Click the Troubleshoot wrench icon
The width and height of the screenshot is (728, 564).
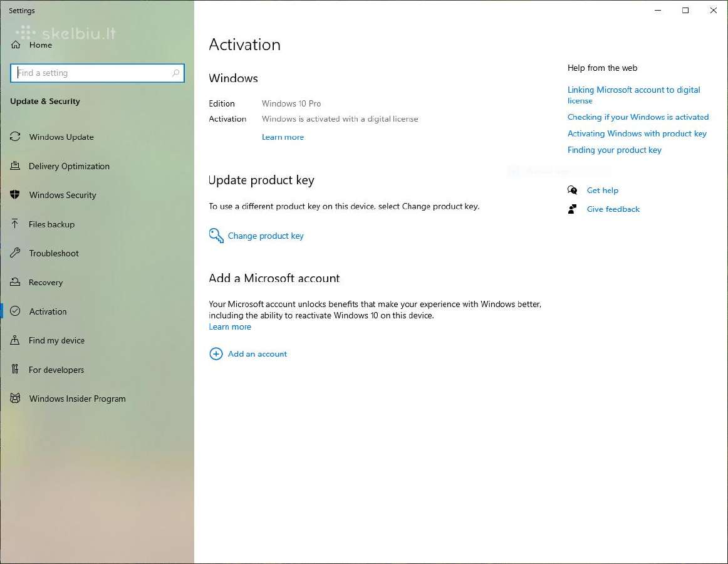point(15,253)
